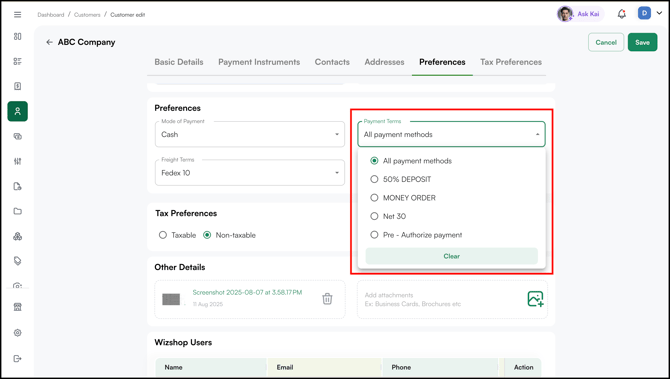Open the blue D user profile badge
This screenshot has height=379, width=670.
click(x=644, y=13)
